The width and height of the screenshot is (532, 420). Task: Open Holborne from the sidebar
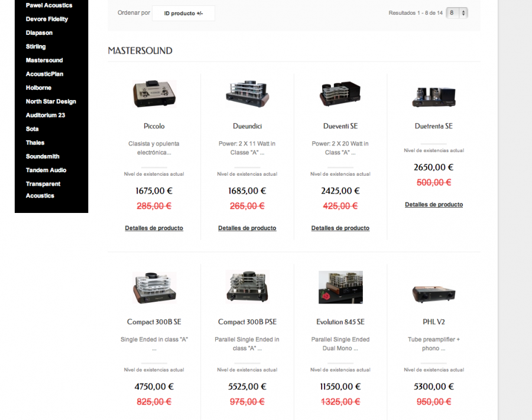[38, 88]
